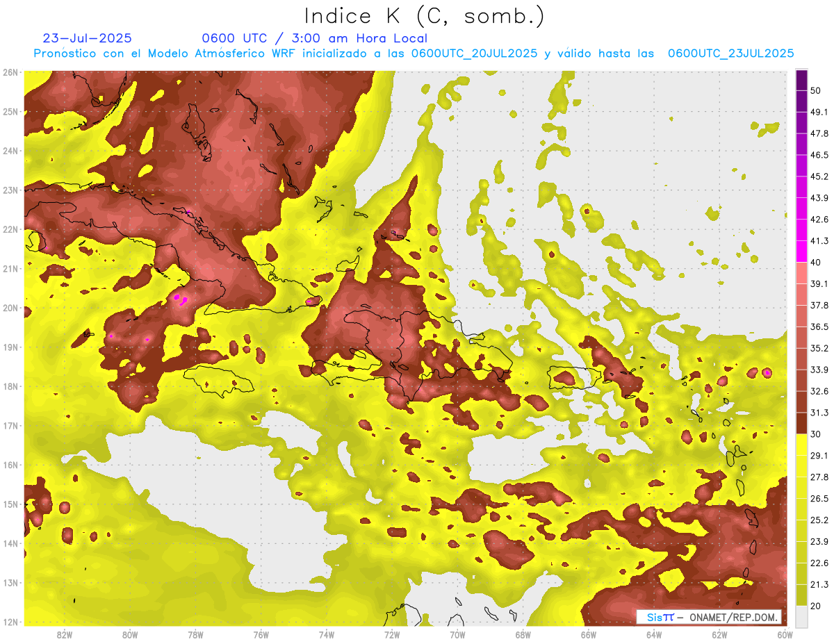834x644 pixels.
Task: Select the "46.5" color bar value
Action: pyautogui.click(x=819, y=156)
